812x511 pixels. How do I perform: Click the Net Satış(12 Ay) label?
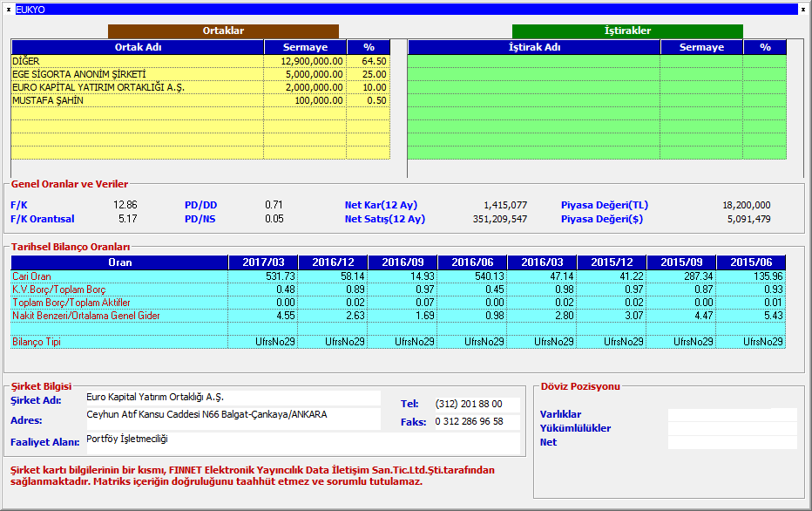coord(385,219)
